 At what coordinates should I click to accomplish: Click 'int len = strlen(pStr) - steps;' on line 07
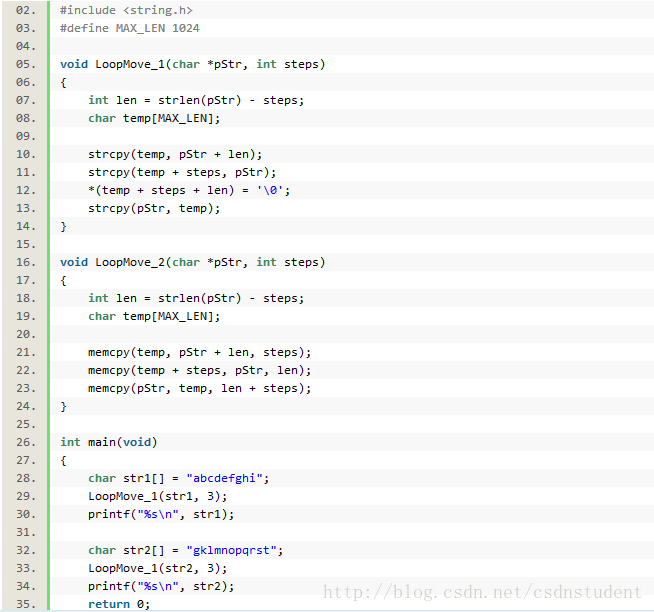coord(196,100)
